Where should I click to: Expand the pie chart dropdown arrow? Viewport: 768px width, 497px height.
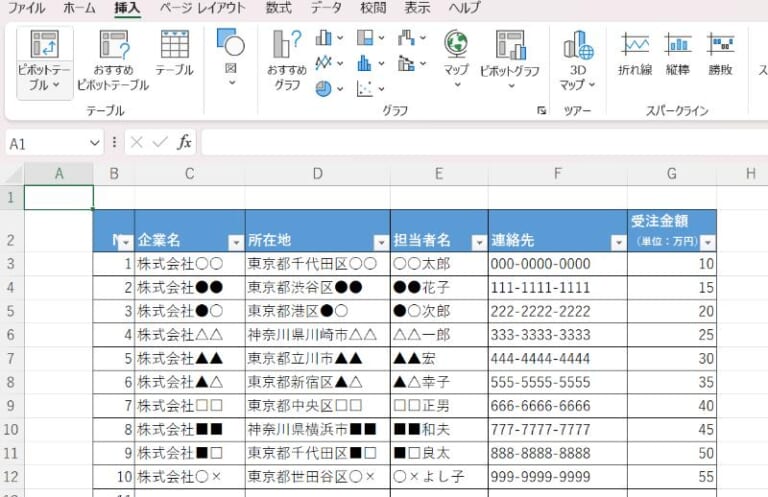pyautogui.click(x=340, y=89)
